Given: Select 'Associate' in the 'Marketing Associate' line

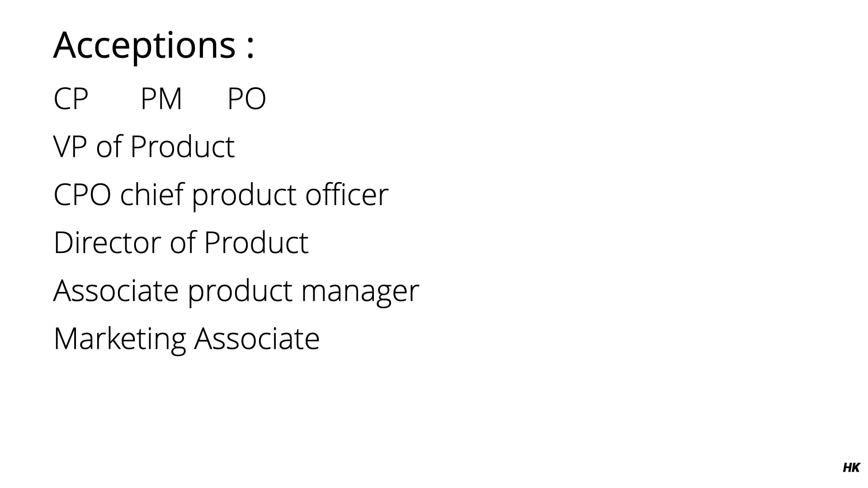Looking at the screenshot, I should (257, 339).
